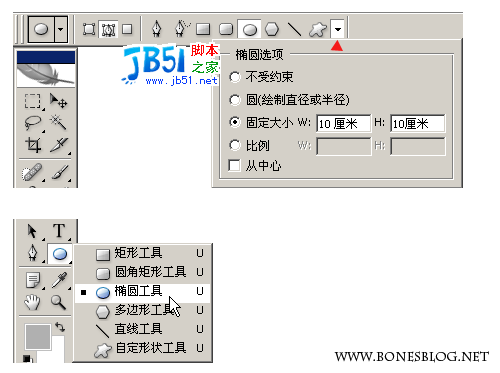Image resolution: width=500 pixels, height=373 pixels.
Task: Select the Crop tool
Action: [x=33, y=145]
